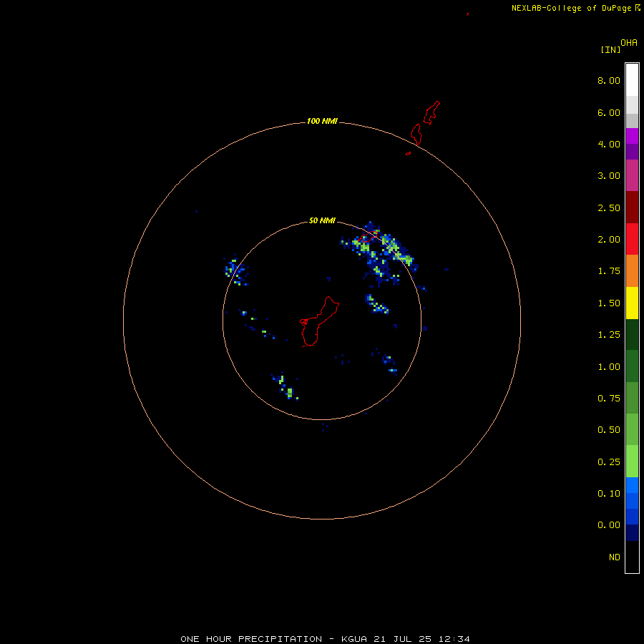Click the OHA product label
The width and height of the screenshot is (644, 644).
point(629,43)
